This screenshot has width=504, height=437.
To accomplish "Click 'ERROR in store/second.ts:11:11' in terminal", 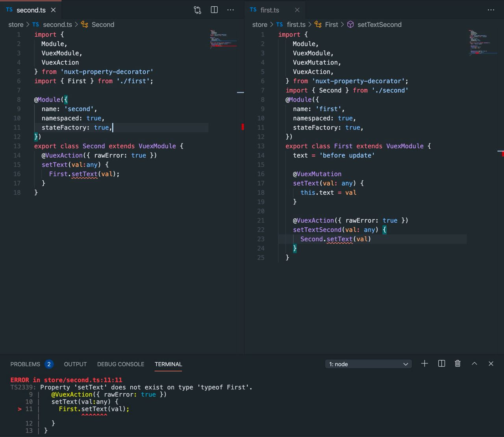I will click(66, 380).
